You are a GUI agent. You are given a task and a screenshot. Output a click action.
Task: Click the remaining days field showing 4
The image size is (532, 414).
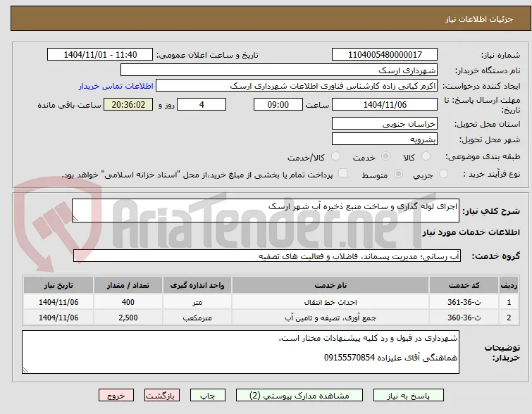point(202,104)
